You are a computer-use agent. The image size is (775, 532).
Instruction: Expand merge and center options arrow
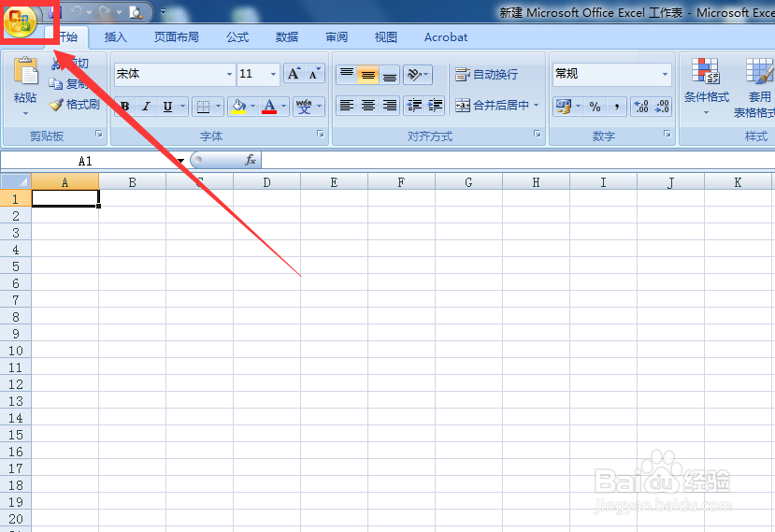[537, 106]
